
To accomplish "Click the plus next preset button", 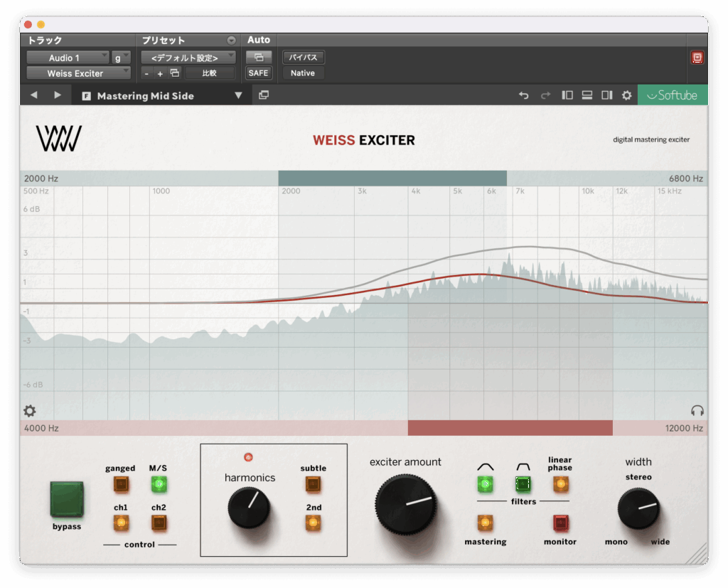I will [x=160, y=73].
